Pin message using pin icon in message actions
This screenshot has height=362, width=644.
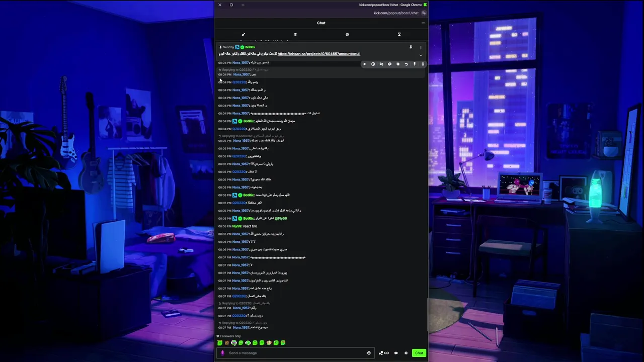tap(415, 64)
